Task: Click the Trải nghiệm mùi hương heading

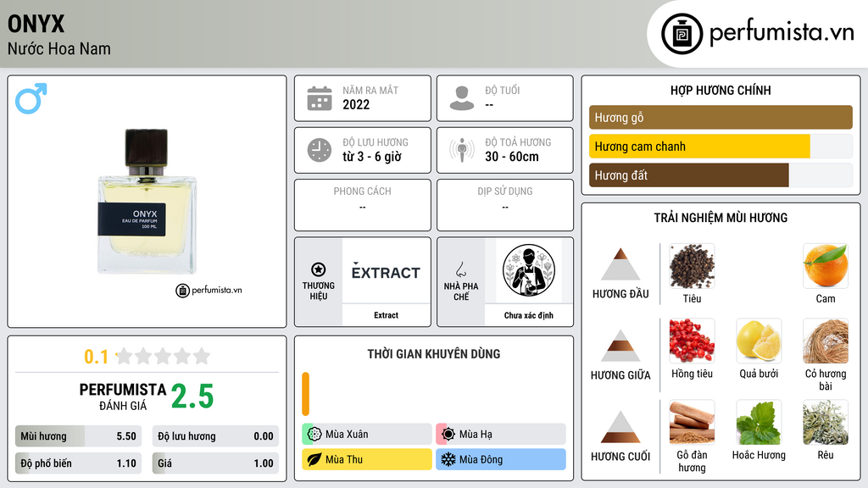Action: (721, 218)
